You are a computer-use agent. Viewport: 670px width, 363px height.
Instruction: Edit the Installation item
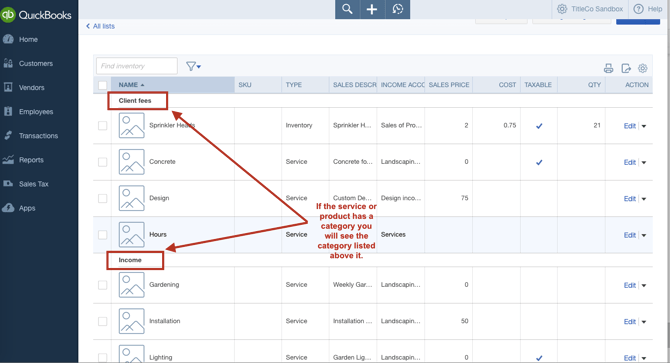[x=630, y=322]
